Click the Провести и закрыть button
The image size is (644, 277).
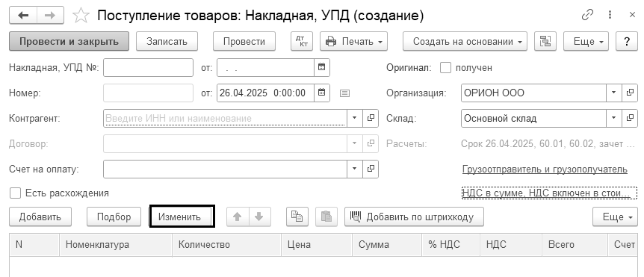click(x=69, y=42)
